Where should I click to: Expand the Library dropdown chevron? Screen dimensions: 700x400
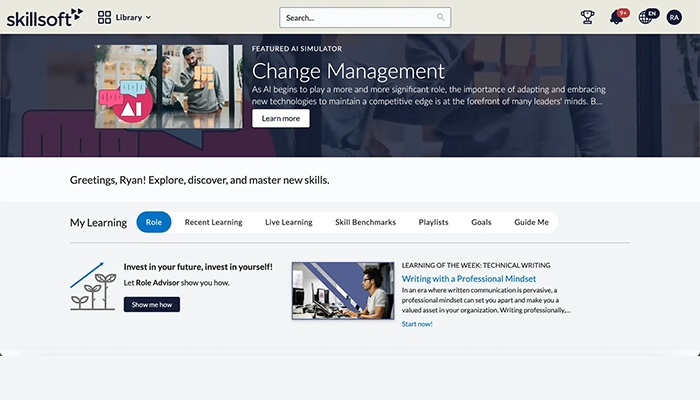click(149, 17)
